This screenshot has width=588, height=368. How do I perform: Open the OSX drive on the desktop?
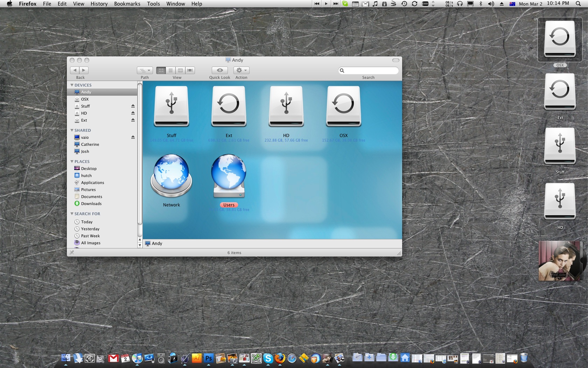point(560,39)
